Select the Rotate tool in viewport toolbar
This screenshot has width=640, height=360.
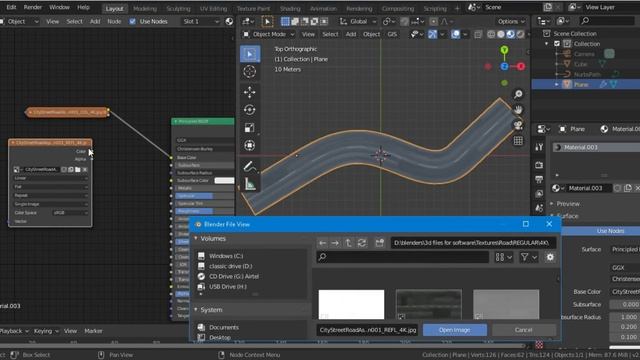point(250,110)
